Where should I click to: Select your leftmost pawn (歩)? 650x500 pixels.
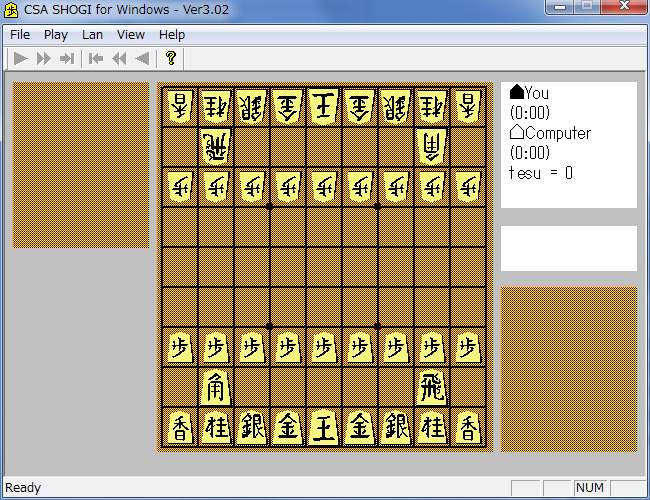(x=180, y=347)
